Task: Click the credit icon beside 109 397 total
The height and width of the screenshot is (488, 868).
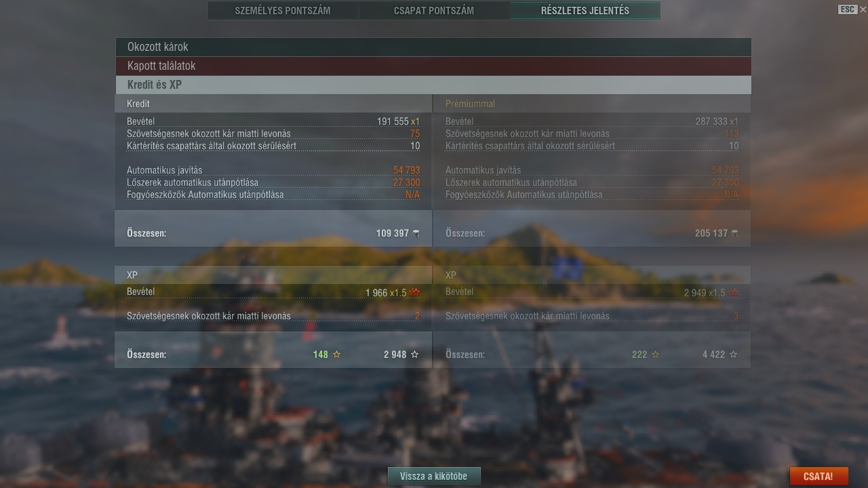Action: (416, 233)
